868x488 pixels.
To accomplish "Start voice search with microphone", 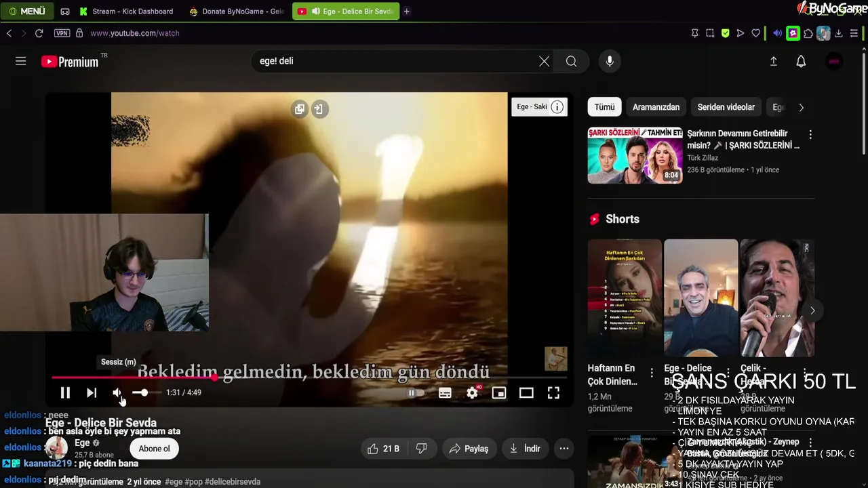I will [x=610, y=61].
